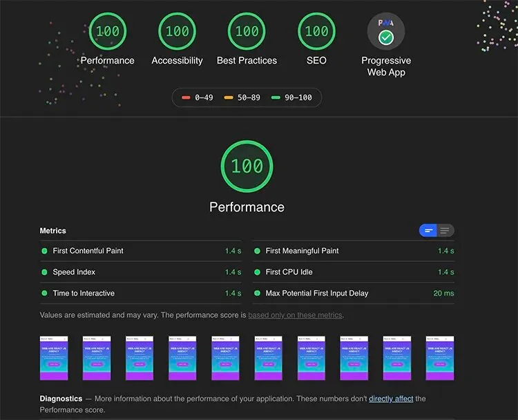Viewport: 518px width, 420px height.
Task: Expand Max Potential First Input Delay
Action: [354, 293]
